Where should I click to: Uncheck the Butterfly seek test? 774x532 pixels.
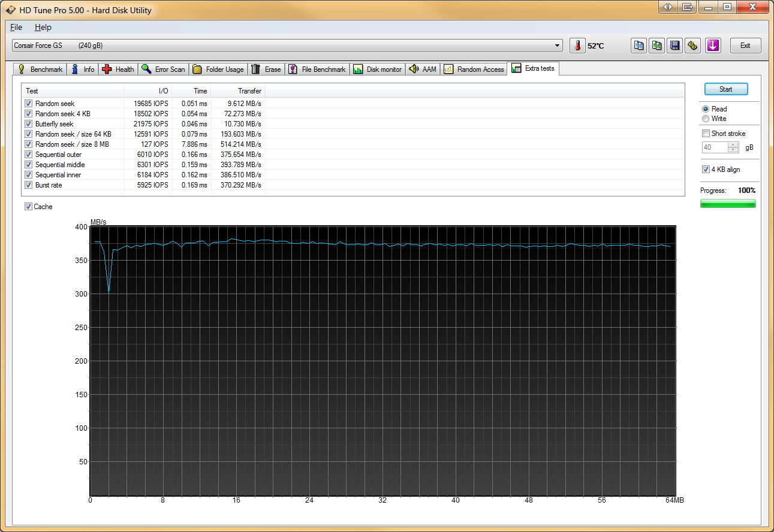[x=29, y=124]
